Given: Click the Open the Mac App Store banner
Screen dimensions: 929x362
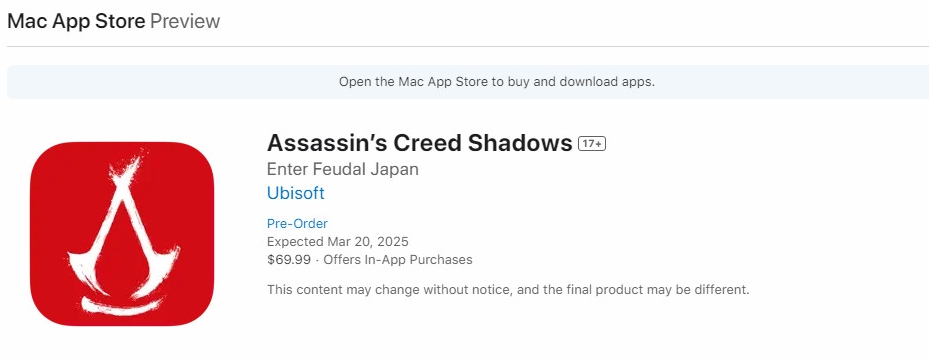Looking at the screenshot, I should [468, 82].
